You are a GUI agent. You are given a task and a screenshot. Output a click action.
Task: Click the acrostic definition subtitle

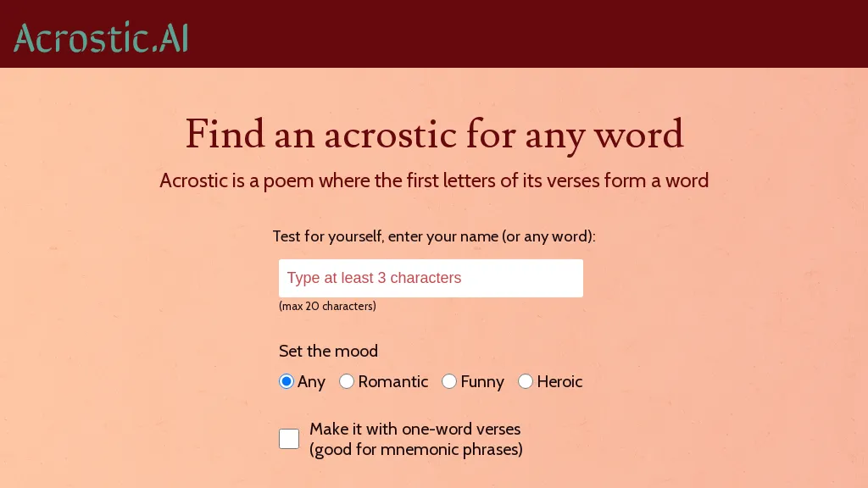(434, 180)
